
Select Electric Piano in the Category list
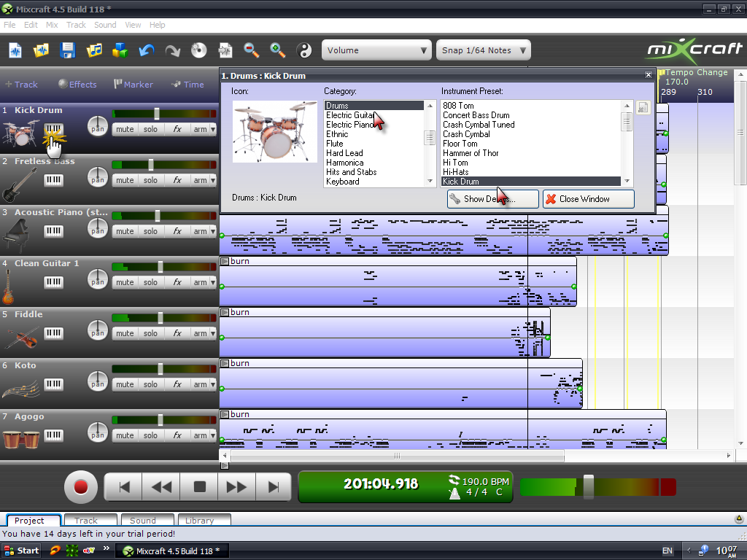pyautogui.click(x=349, y=125)
